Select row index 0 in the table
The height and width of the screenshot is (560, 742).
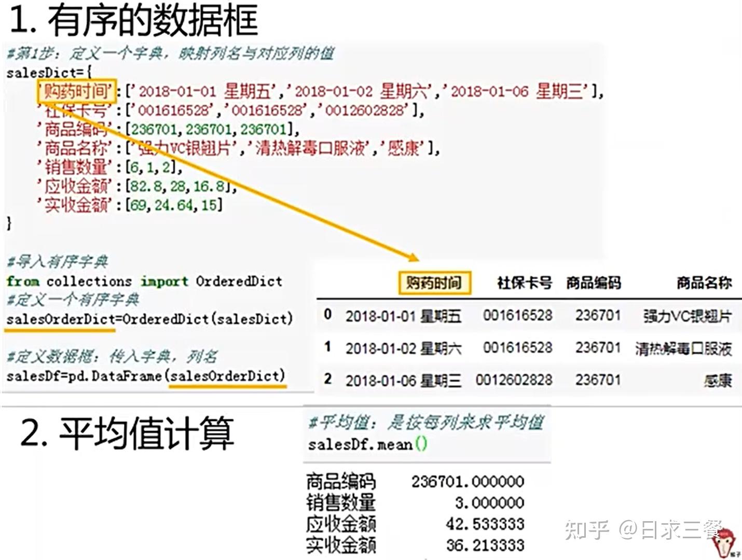pyautogui.click(x=328, y=314)
